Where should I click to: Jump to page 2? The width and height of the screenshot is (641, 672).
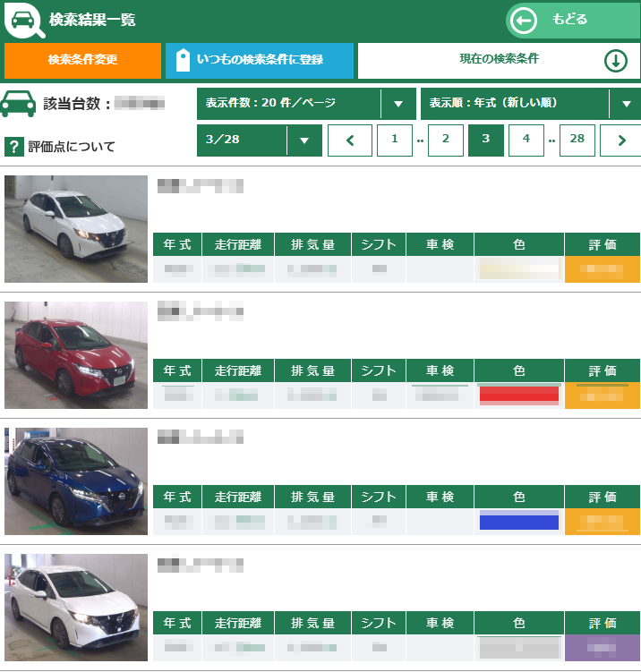pyautogui.click(x=446, y=140)
